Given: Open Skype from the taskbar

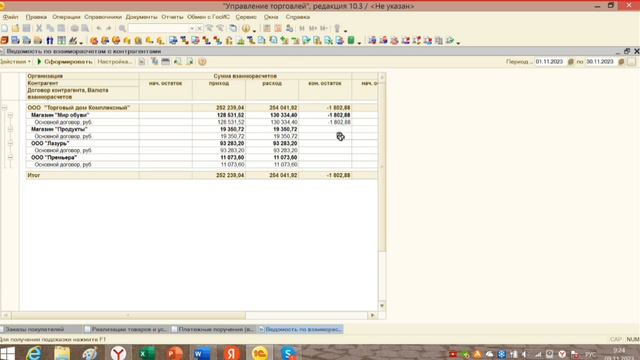Looking at the screenshot, I should pos(288,353).
